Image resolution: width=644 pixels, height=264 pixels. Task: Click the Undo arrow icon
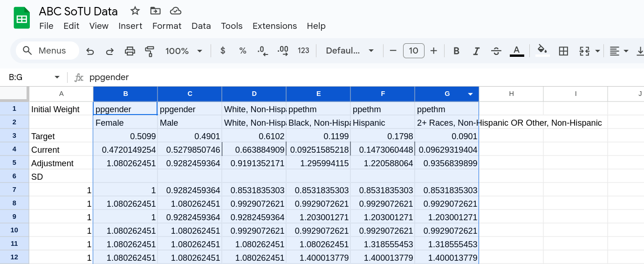click(x=90, y=51)
